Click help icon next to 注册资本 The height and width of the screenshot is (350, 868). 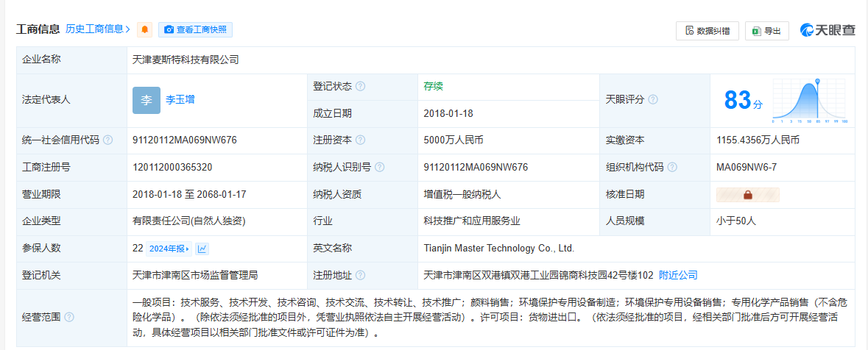coord(360,140)
